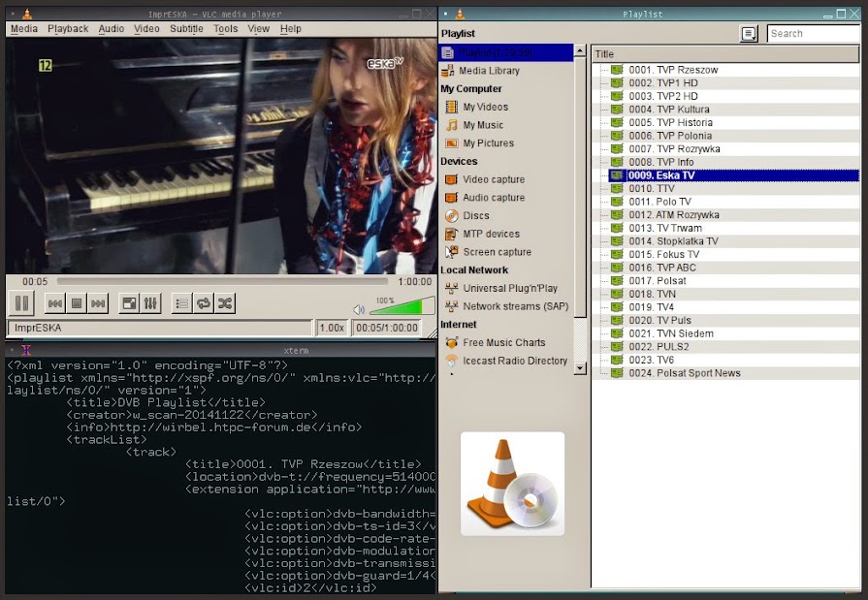Open the View menu
The width and height of the screenshot is (868, 600).
(258, 29)
